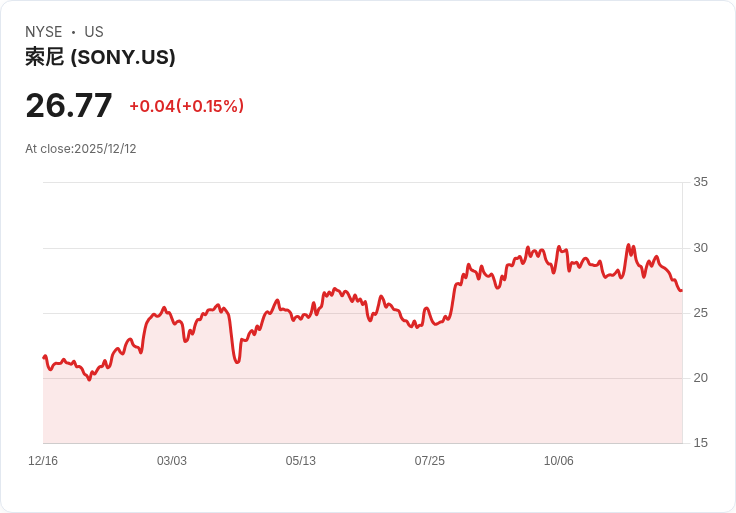Click the US market label
This screenshot has height=513, width=736.
click(x=94, y=31)
